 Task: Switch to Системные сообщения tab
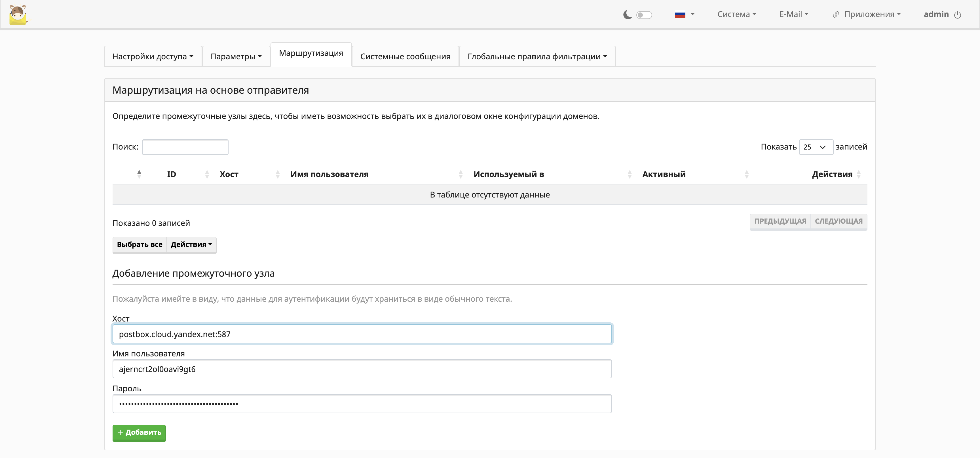click(405, 56)
